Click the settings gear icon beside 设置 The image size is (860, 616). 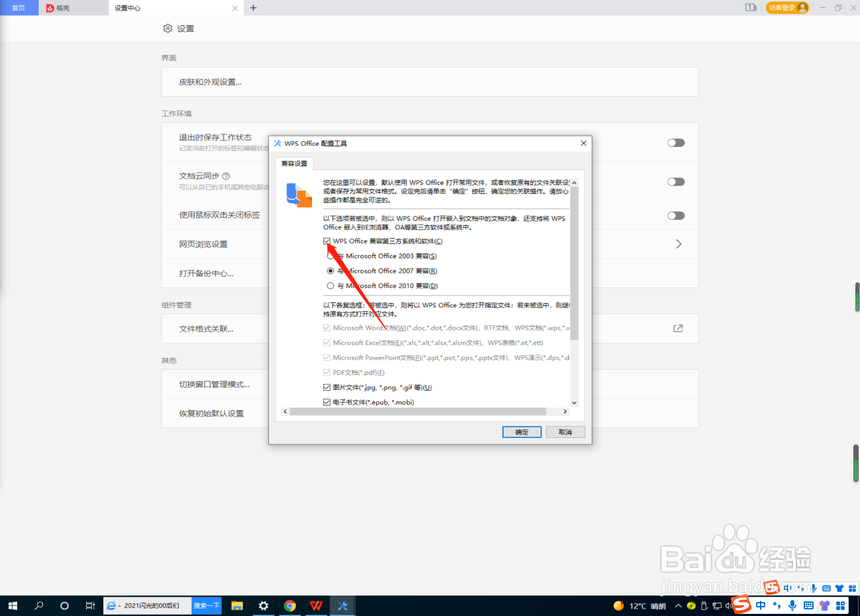[168, 28]
